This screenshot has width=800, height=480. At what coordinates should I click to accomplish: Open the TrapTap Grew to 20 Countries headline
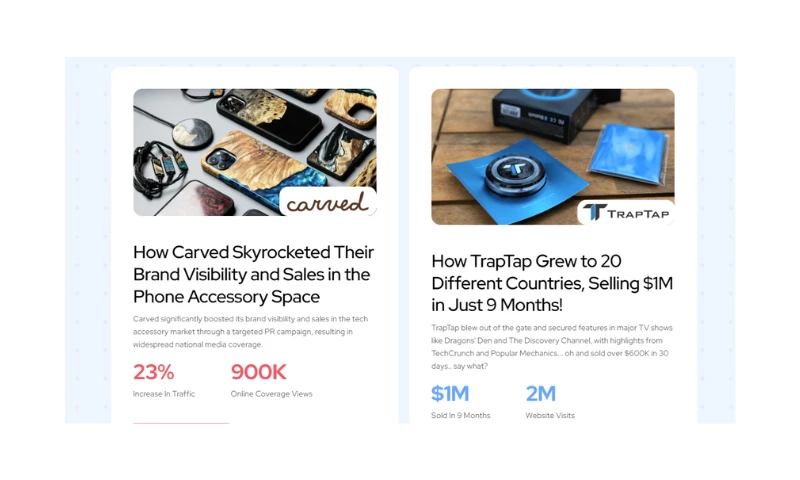552,283
